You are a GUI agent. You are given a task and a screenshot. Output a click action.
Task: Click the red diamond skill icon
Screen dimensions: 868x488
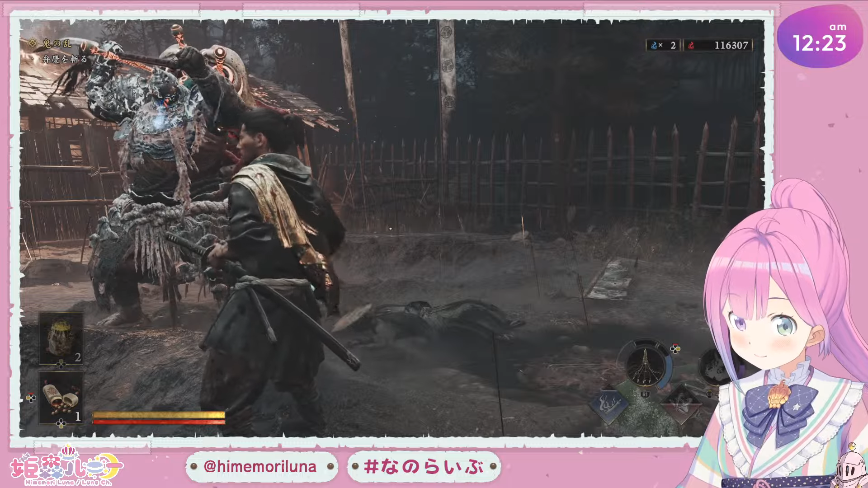[680, 404]
